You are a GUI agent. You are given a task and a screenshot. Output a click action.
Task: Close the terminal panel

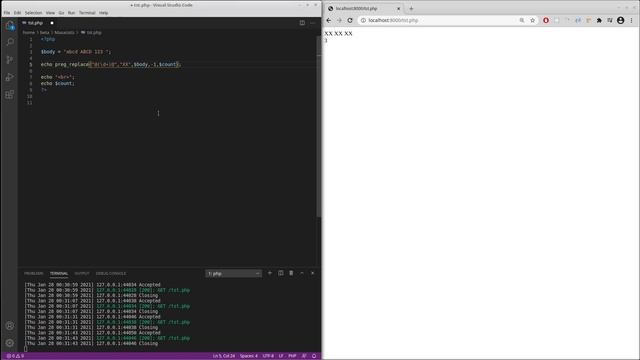click(x=313, y=273)
